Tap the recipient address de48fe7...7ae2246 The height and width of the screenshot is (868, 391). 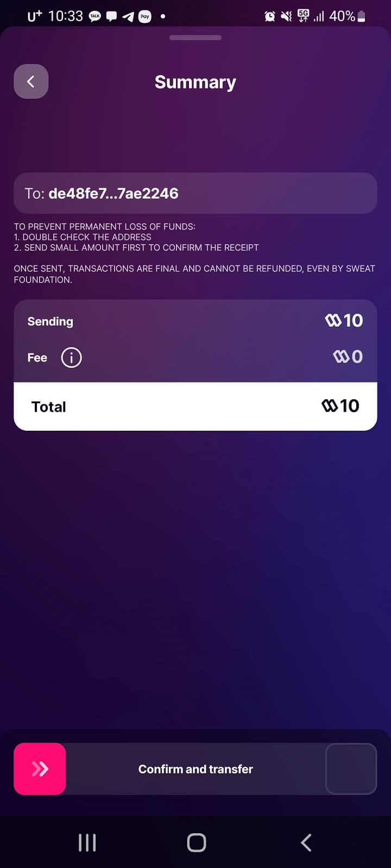[195, 193]
